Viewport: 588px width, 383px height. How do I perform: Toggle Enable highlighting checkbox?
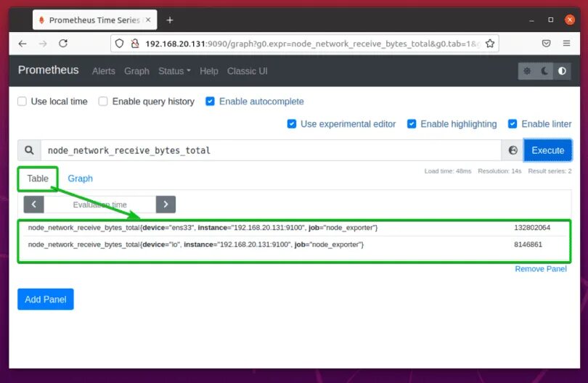412,123
